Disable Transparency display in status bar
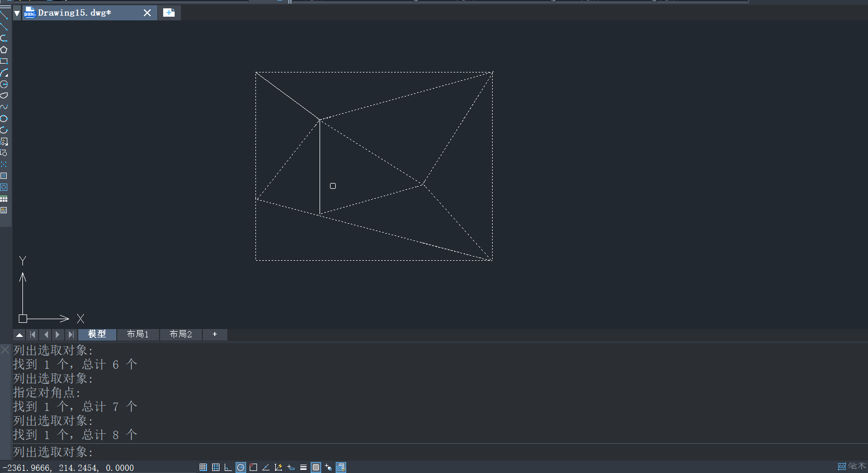 tap(316, 467)
